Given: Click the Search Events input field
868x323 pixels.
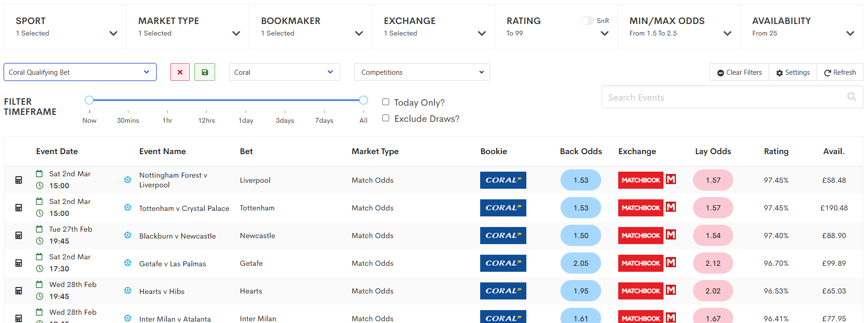Looking at the screenshot, I should tap(725, 97).
